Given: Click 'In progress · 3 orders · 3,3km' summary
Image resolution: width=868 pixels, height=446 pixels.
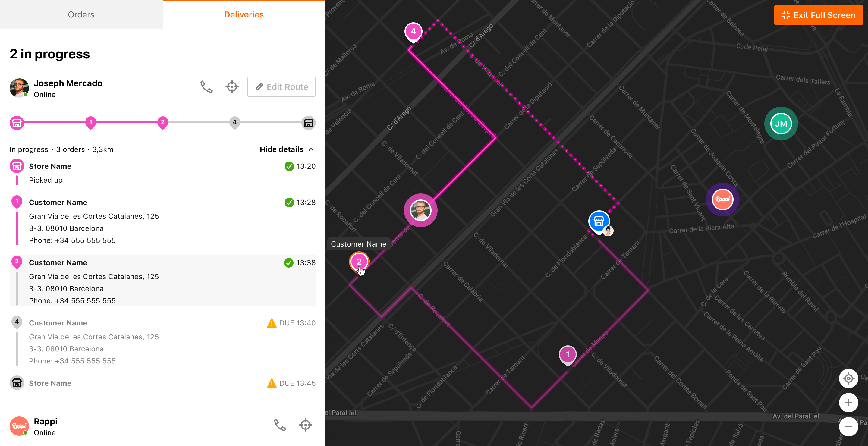Looking at the screenshot, I should 61,149.
